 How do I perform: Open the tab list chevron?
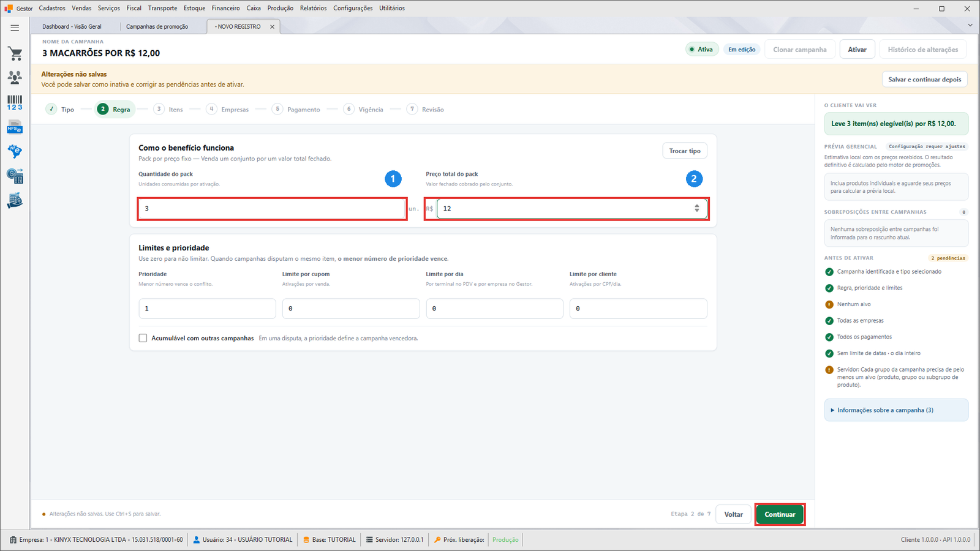click(x=970, y=25)
